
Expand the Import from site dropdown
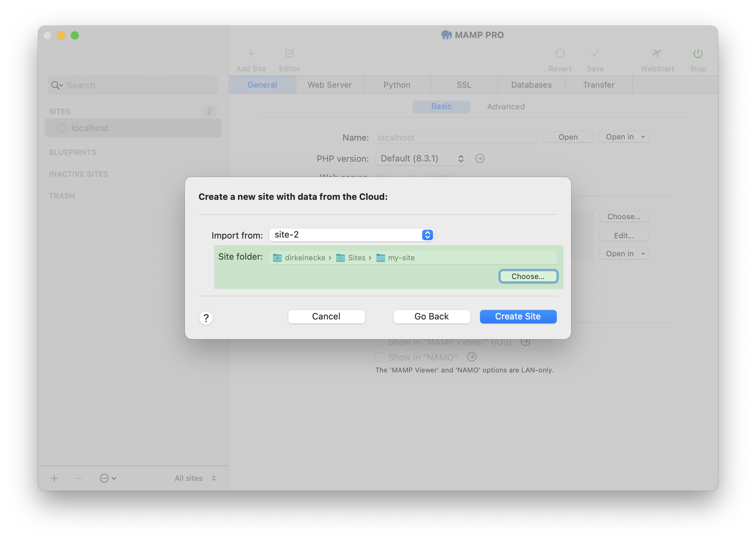pos(428,235)
